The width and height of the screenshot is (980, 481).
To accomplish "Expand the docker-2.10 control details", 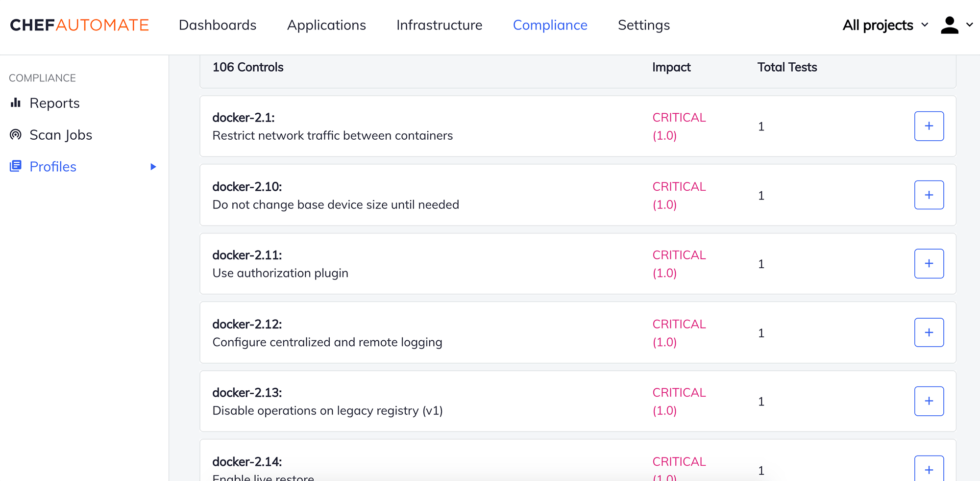I will [929, 195].
